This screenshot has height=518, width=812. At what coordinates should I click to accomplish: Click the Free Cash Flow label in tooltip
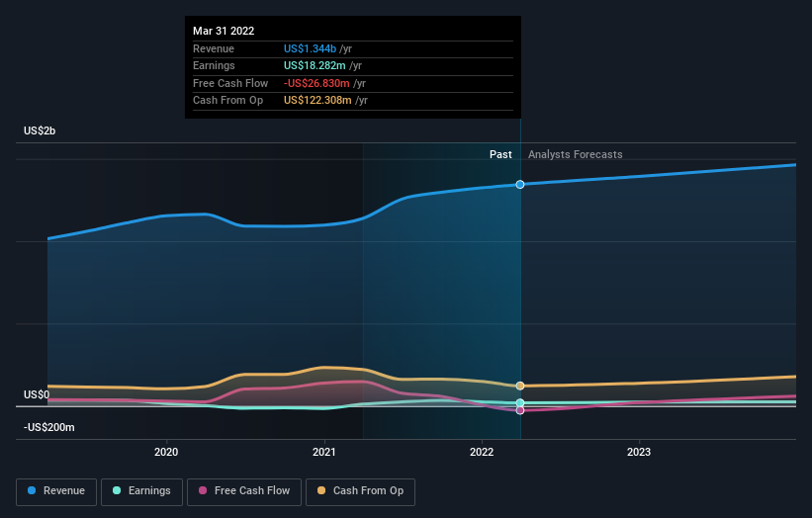tap(230, 83)
